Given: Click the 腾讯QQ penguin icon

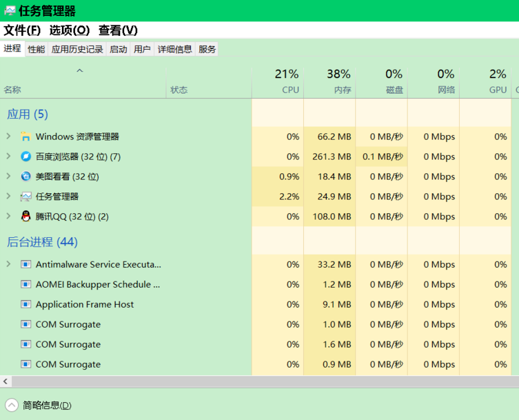Looking at the screenshot, I should click(x=26, y=217).
